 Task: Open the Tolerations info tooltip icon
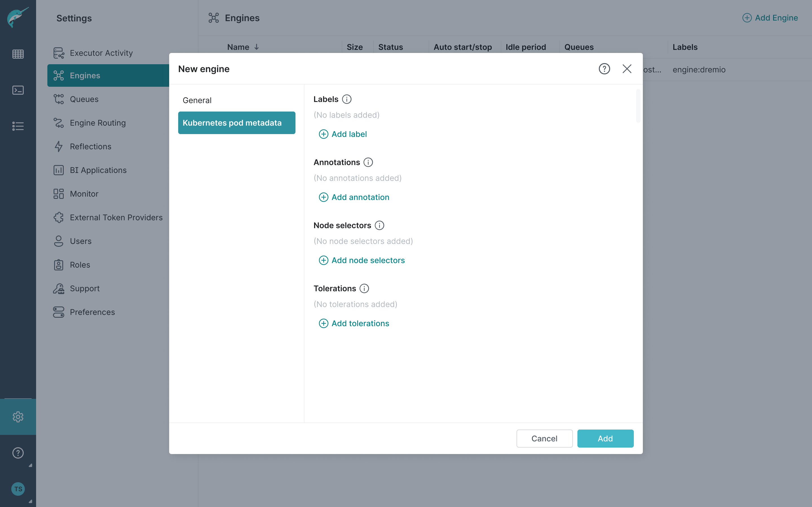point(364,288)
